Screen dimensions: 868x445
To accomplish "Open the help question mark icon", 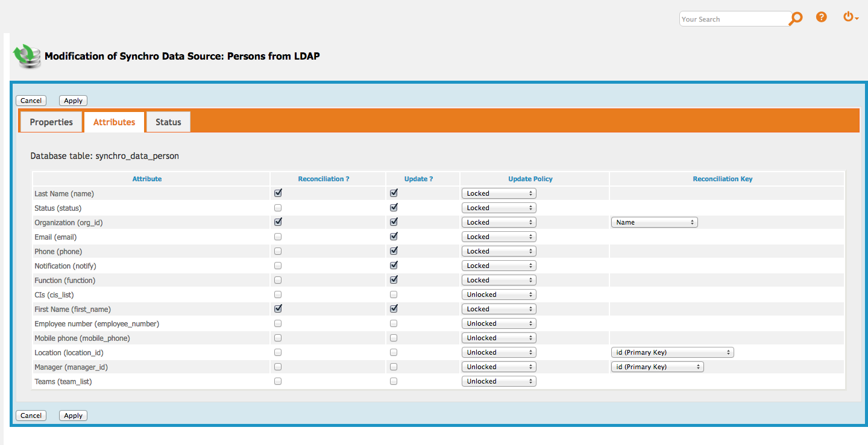I will tap(821, 17).
